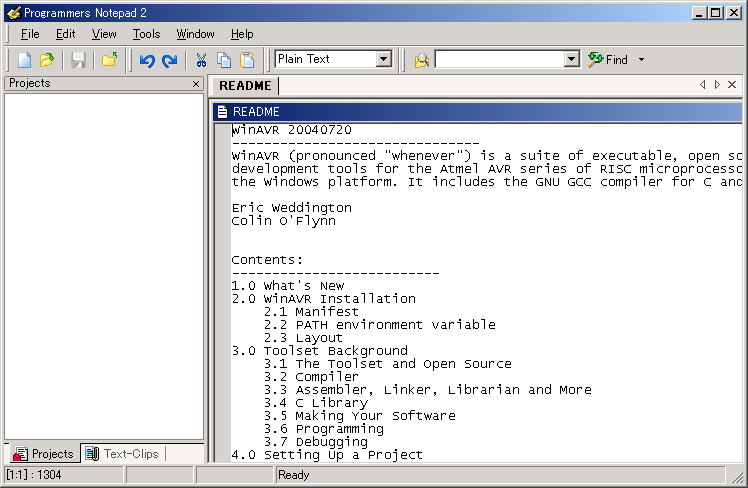Open the Tools menu
The height and width of the screenshot is (488, 748).
[x=146, y=34]
